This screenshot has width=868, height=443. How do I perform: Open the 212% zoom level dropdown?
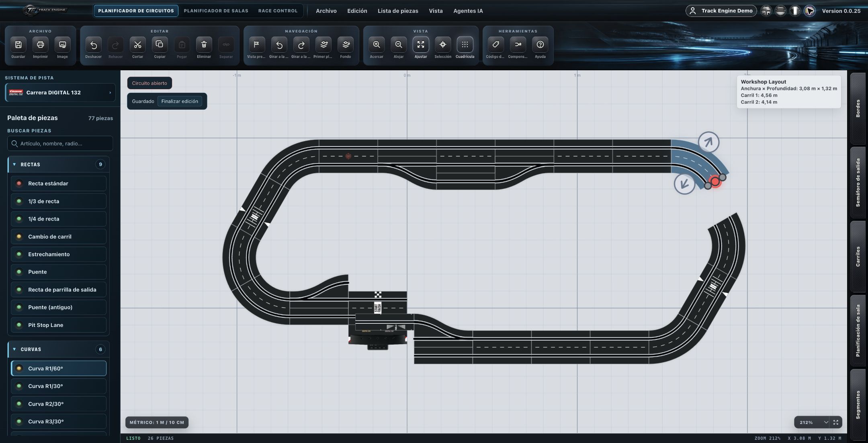coord(813,423)
